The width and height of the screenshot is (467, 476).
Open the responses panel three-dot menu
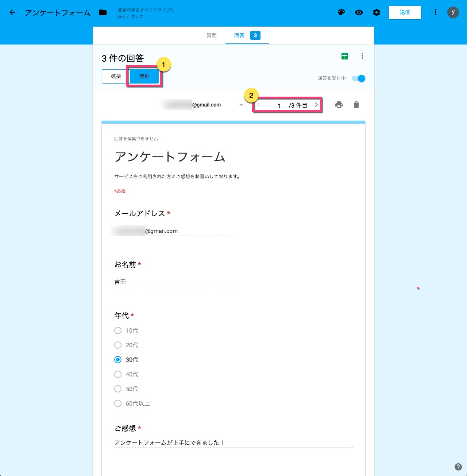pos(362,56)
